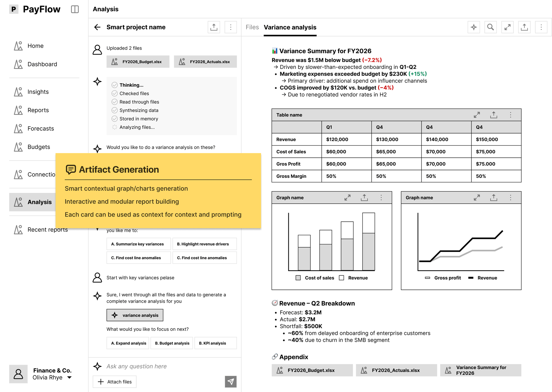
Task: Click the user avatar for Olivia Rhye
Action: click(18, 374)
